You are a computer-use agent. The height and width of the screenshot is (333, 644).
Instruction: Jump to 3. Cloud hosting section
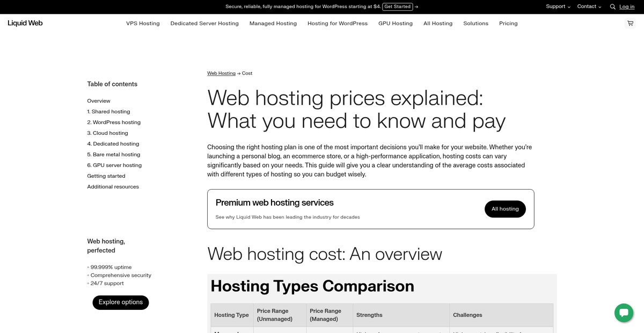pos(108,133)
